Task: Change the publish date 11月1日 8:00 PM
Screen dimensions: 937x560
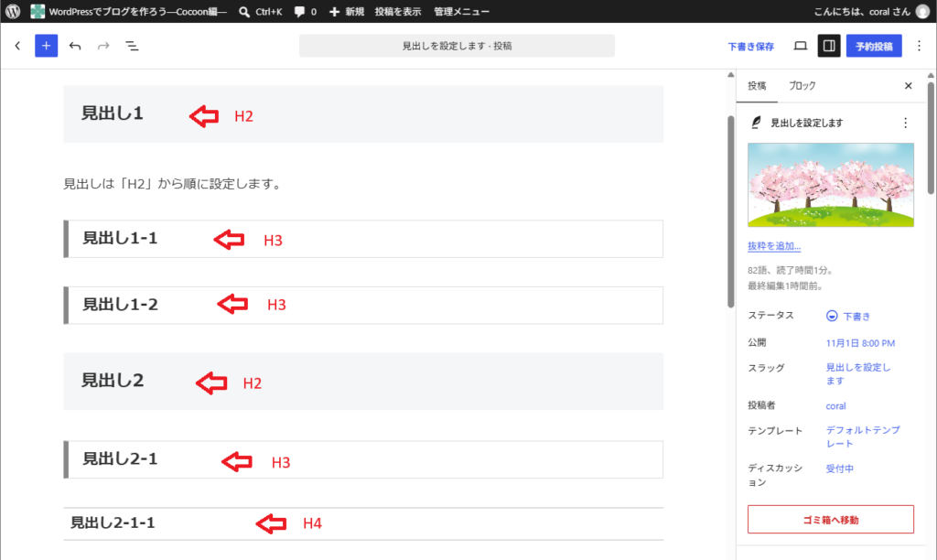Action: point(860,343)
